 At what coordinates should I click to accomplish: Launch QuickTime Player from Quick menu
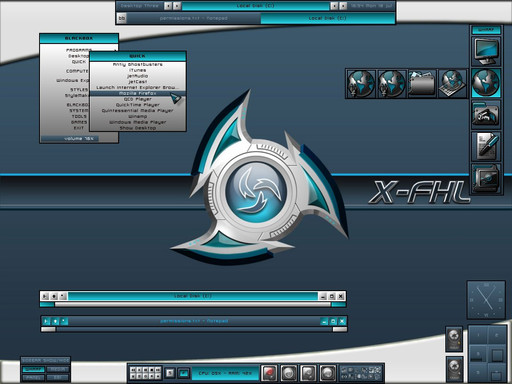pyautogui.click(x=138, y=105)
